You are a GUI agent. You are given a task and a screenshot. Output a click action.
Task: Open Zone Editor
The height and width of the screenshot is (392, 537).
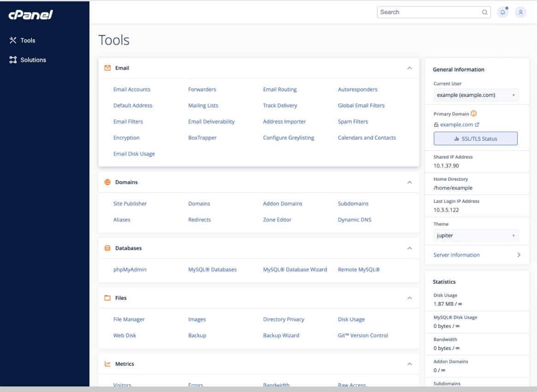point(277,220)
